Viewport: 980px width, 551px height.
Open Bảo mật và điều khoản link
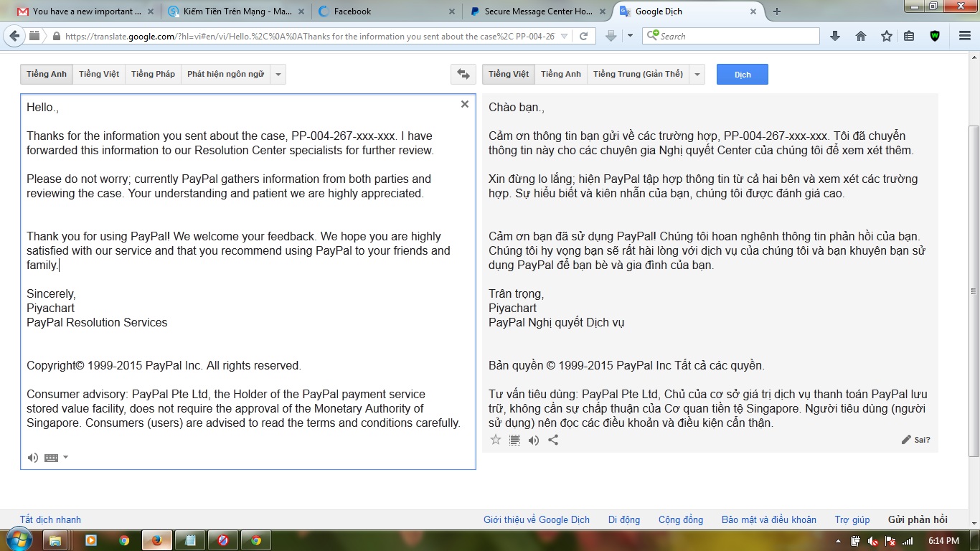769,519
